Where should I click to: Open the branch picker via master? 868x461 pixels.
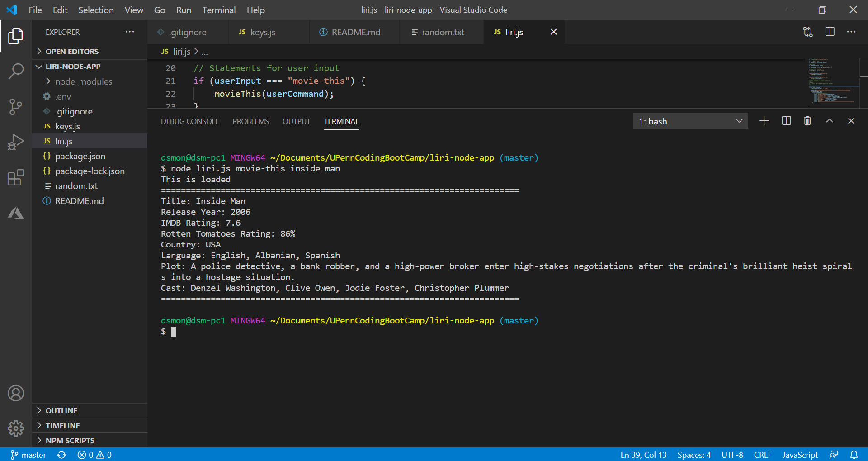28,455
